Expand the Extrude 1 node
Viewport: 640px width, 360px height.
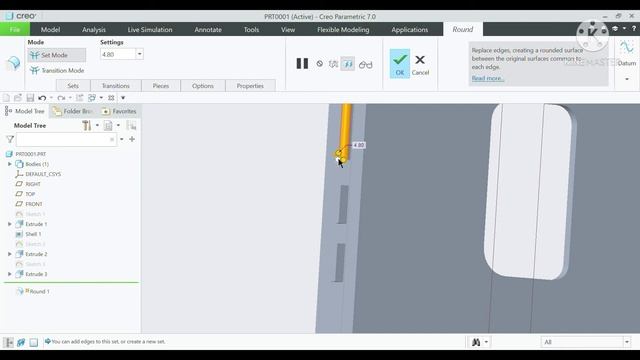10,224
